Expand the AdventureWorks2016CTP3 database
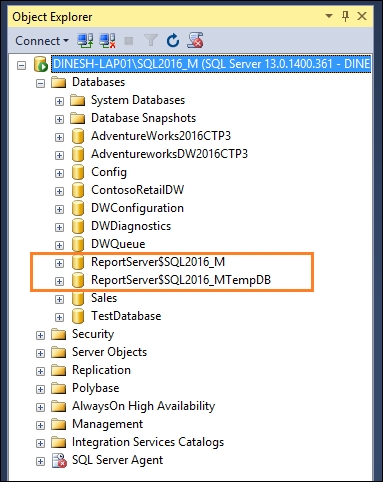 point(59,137)
